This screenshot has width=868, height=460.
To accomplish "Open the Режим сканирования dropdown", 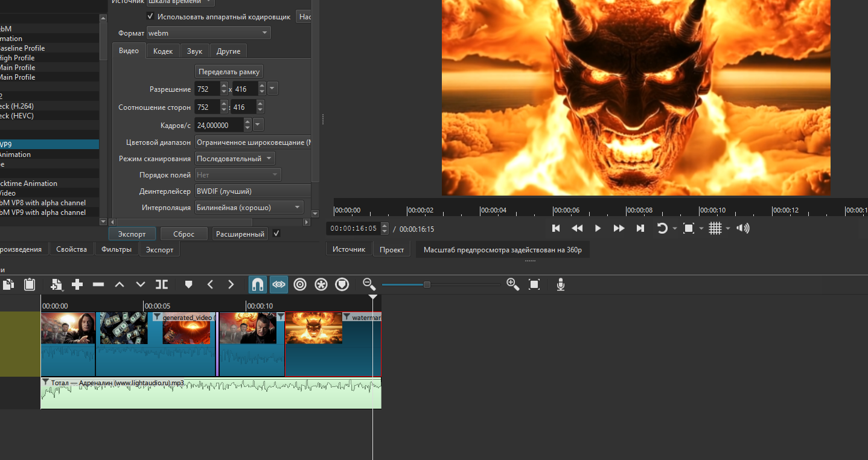I will coord(235,159).
